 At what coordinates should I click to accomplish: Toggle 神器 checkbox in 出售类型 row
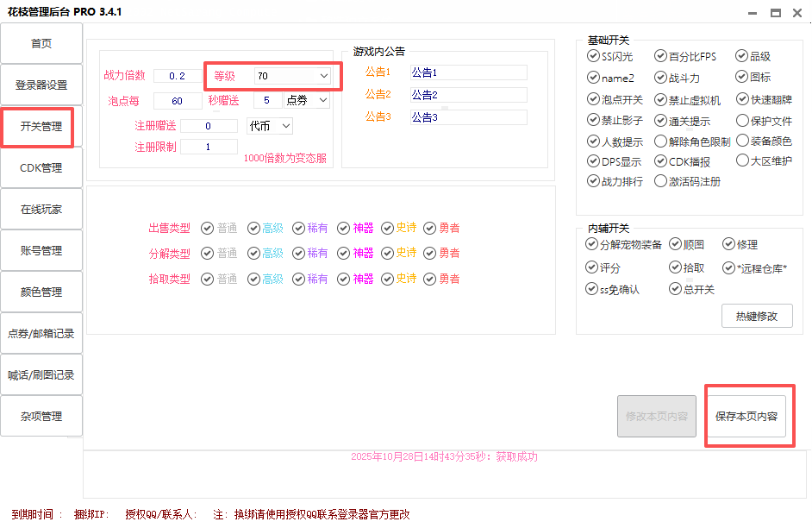345,228
